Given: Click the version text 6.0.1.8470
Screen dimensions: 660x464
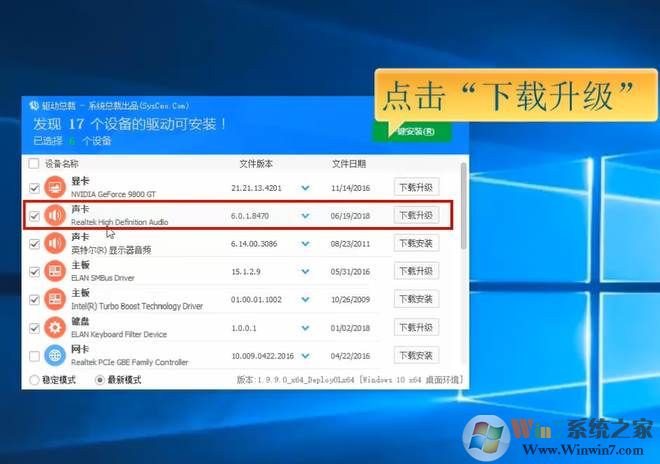Looking at the screenshot, I should pos(250,216).
